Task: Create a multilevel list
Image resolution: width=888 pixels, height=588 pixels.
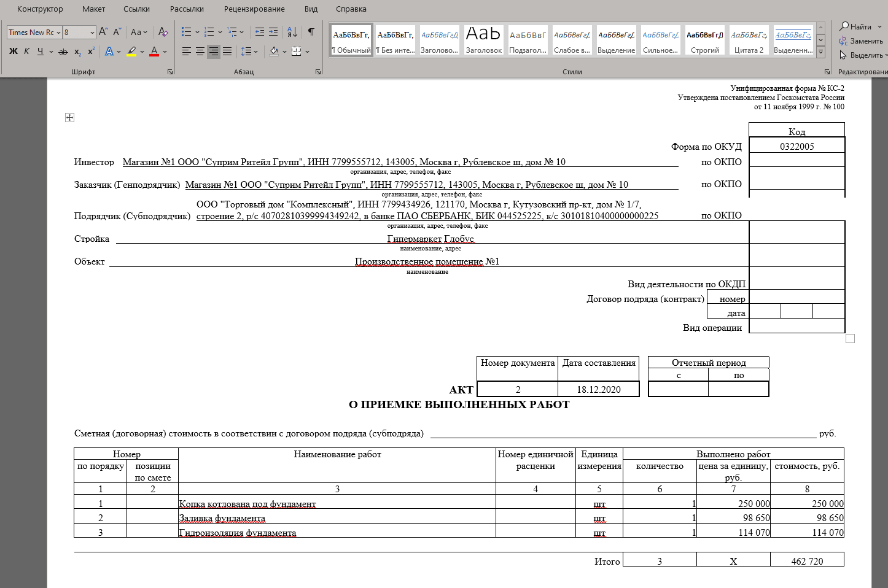Action: [232, 32]
